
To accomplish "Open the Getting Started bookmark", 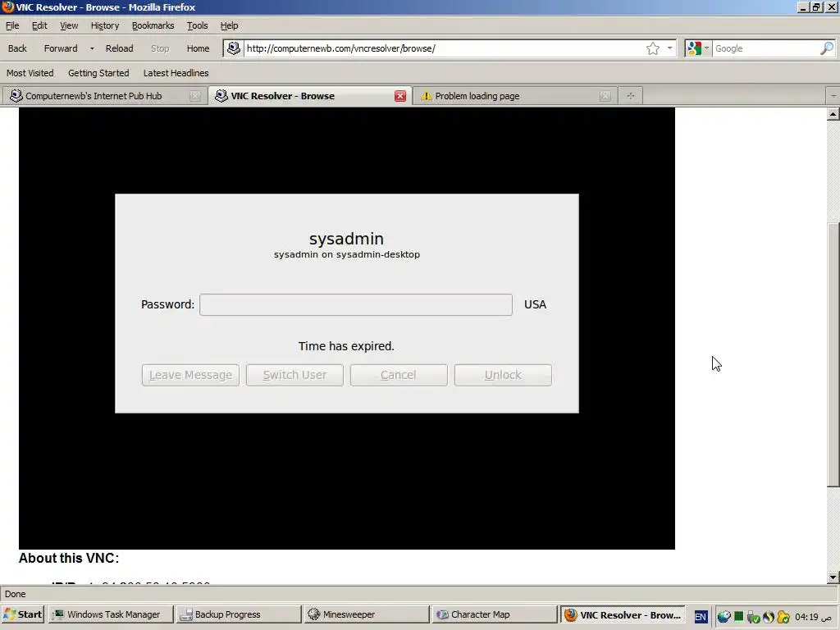I will [x=98, y=73].
